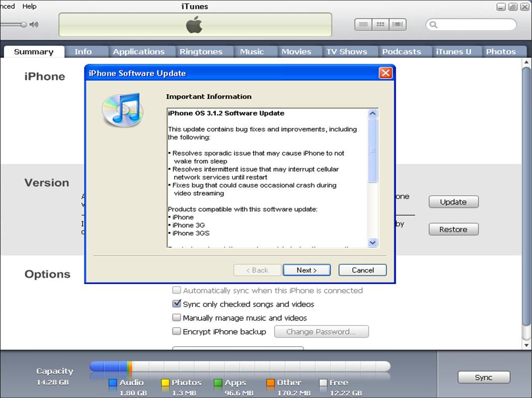Click the Change Password button
The height and width of the screenshot is (398, 532).
321,332
